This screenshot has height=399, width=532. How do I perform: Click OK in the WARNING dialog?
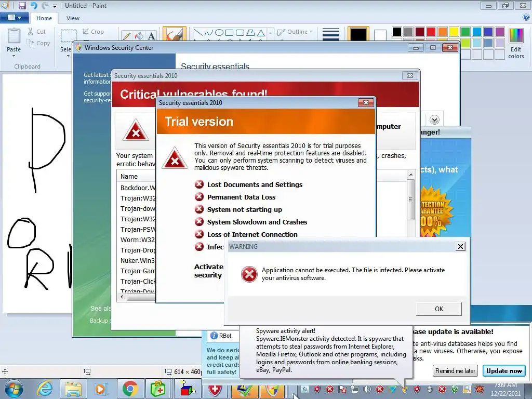point(439,309)
